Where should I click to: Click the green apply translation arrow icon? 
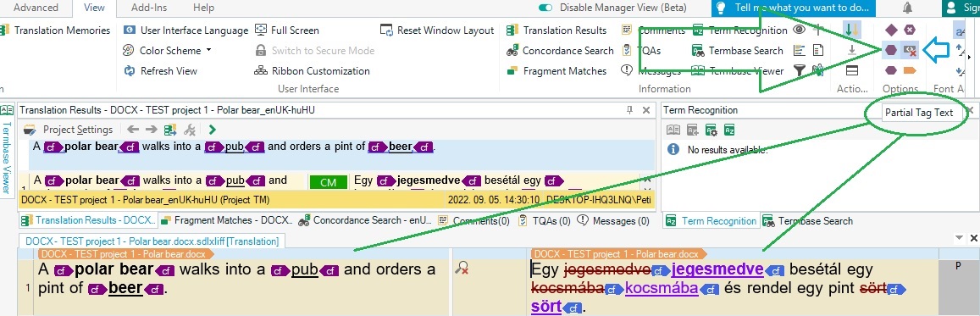coord(213,130)
